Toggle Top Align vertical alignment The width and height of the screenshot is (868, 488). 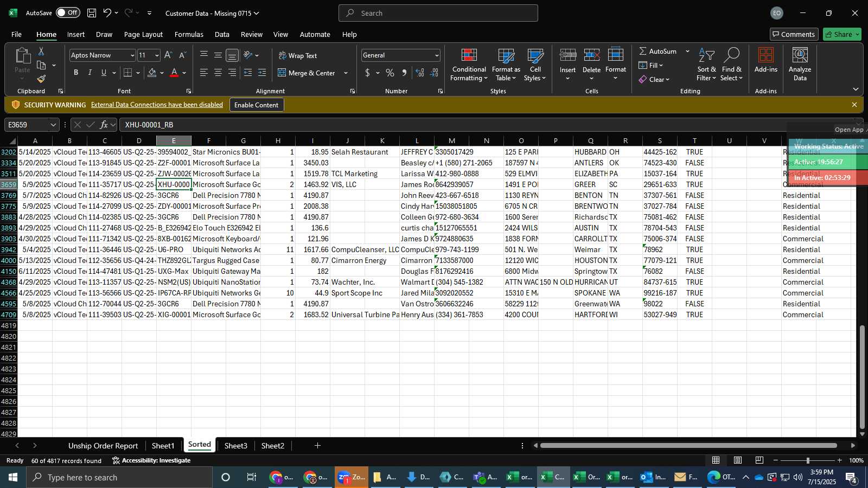(204, 55)
